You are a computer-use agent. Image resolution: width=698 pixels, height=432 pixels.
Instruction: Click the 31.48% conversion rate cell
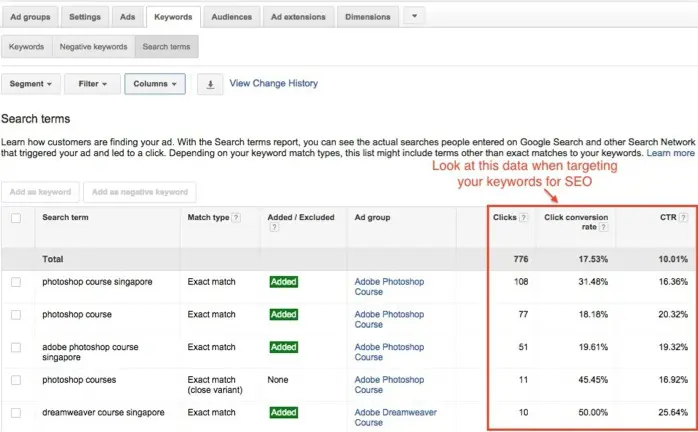[593, 282]
